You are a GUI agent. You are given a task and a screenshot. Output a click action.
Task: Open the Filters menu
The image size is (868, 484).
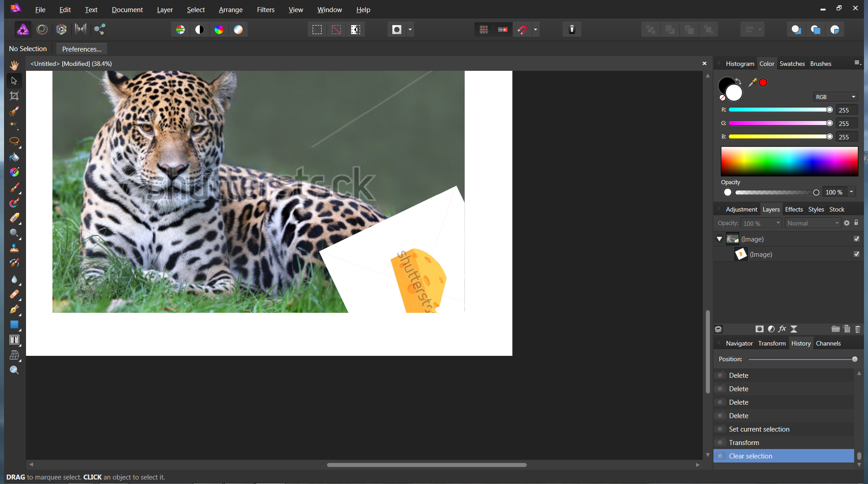[x=266, y=9]
